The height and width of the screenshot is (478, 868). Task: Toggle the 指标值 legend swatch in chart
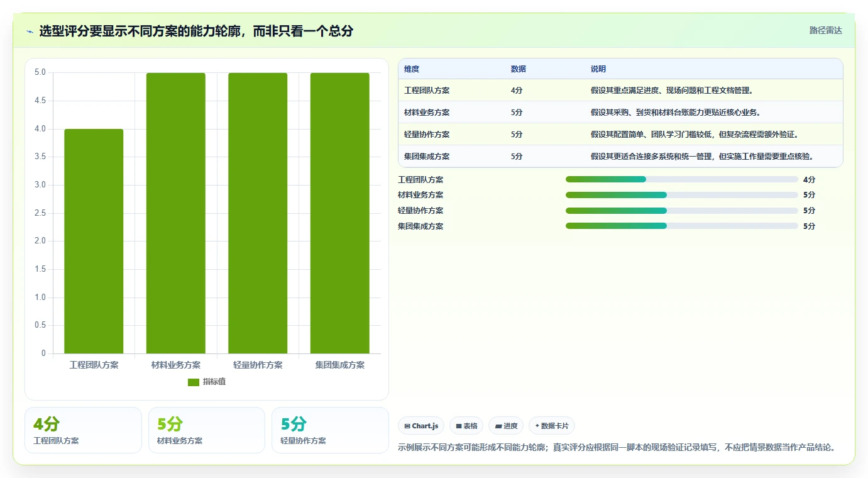(x=194, y=382)
